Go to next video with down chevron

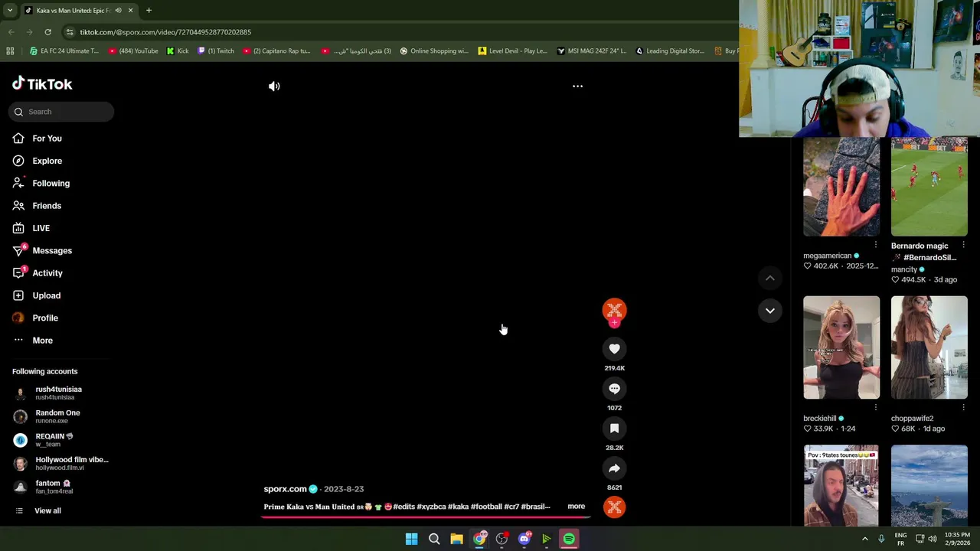(x=769, y=311)
